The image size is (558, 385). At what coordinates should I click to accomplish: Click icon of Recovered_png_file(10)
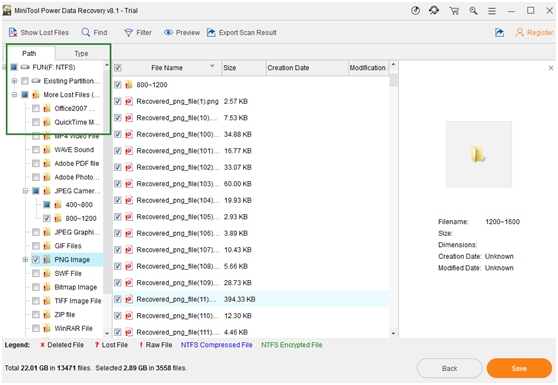[129, 118]
